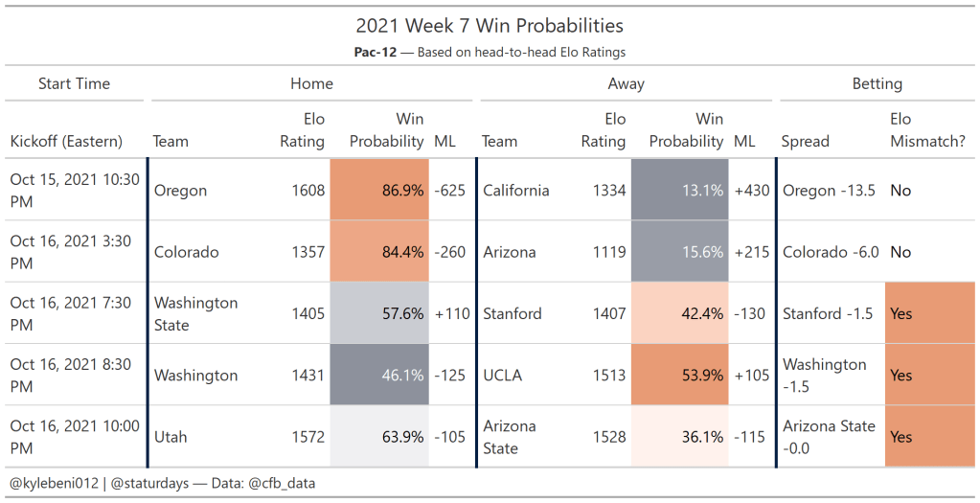The width and height of the screenshot is (980, 503).
Task: Select the Stanford 42.4% probability cell
Action: pyautogui.click(x=679, y=313)
